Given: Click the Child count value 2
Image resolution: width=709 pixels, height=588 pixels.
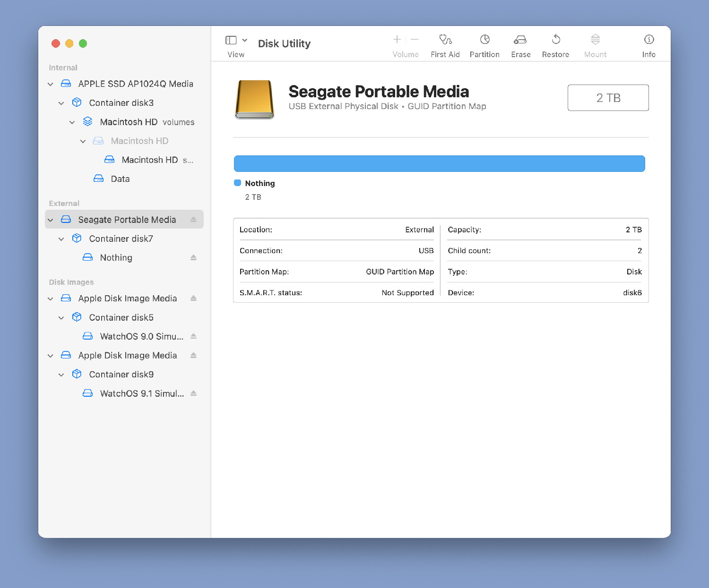Looking at the screenshot, I should (x=640, y=251).
